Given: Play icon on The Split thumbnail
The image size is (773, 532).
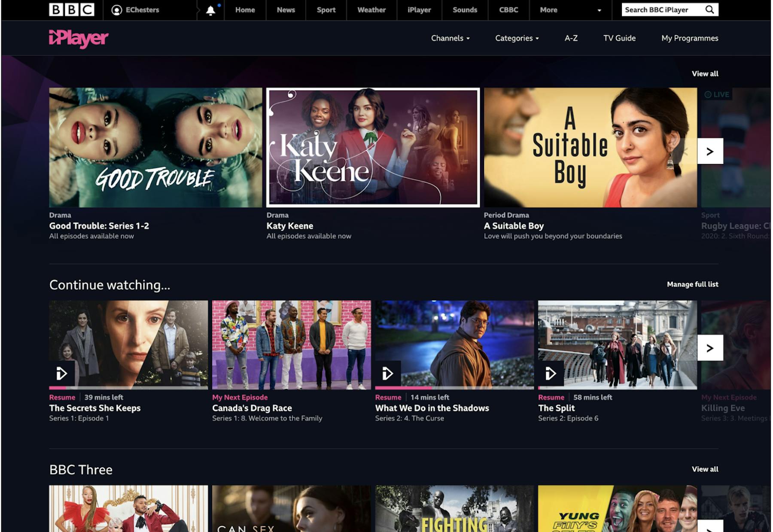Looking at the screenshot, I should 551,373.
